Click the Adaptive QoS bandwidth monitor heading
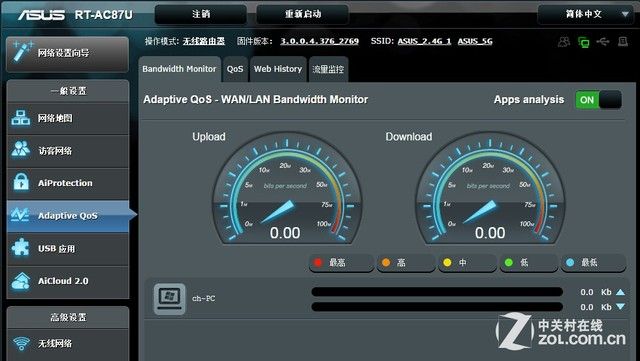Image resolution: width=640 pixels, height=361 pixels. coord(256,100)
